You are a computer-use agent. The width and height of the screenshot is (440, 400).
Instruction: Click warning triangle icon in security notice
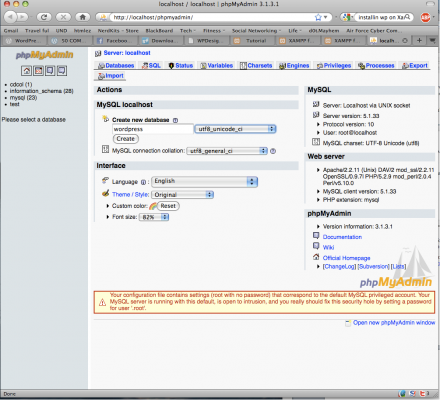coord(102,302)
